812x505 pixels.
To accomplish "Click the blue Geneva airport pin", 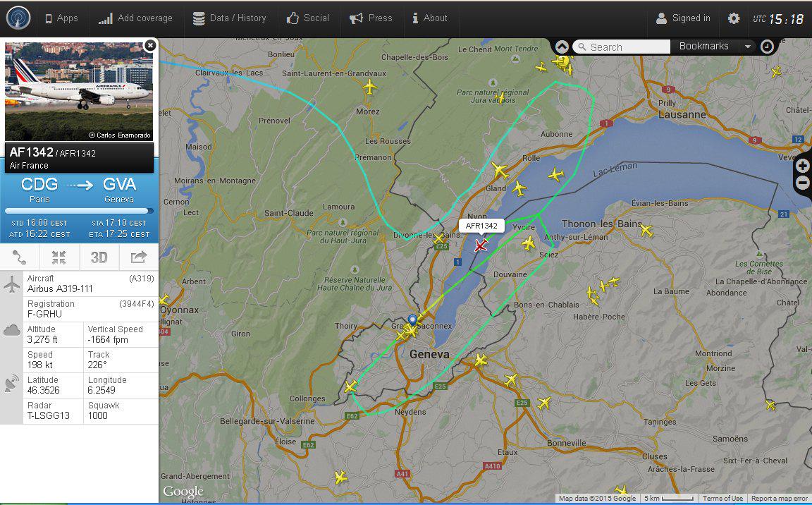I will point(412,320).
